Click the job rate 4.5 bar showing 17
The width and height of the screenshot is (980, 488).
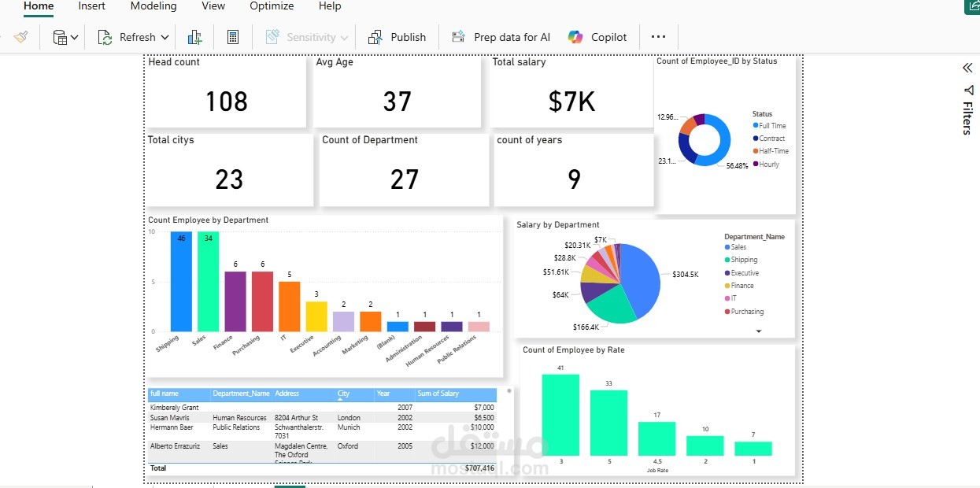(x=656, y=439)
